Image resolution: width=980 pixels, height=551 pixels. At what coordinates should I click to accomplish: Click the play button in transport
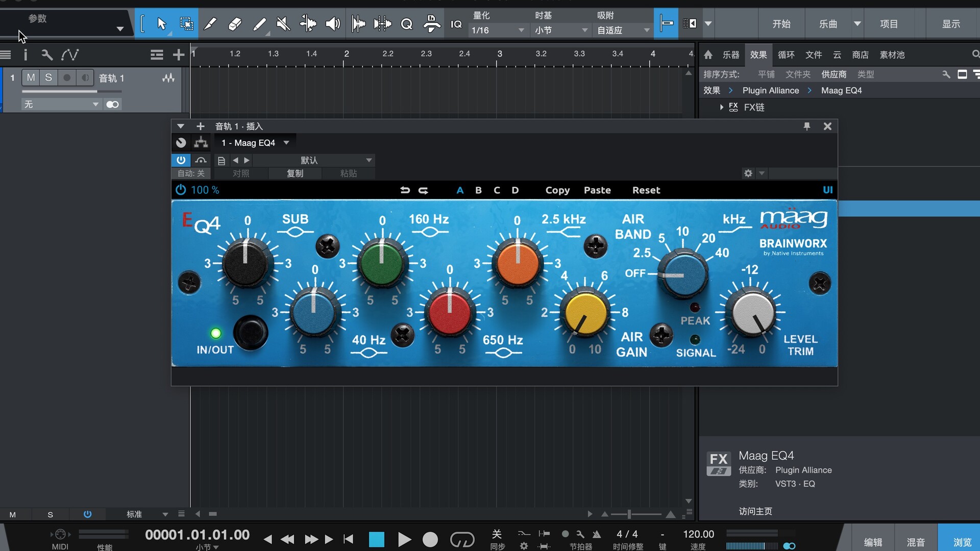click(404, 539)
